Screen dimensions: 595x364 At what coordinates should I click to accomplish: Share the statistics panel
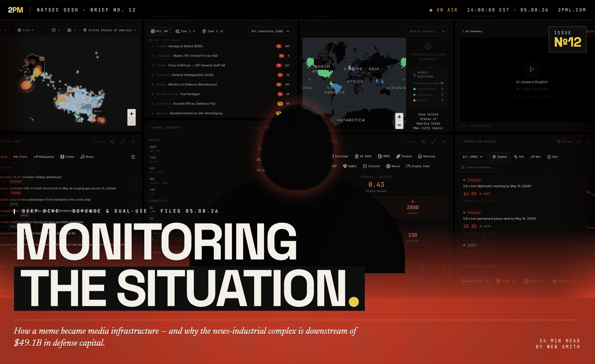pos(423,141)
